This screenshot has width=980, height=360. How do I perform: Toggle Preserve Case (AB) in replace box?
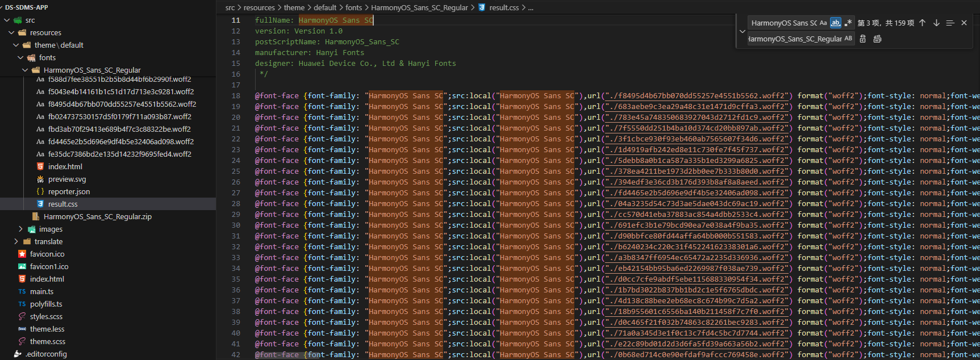point(848,39)
